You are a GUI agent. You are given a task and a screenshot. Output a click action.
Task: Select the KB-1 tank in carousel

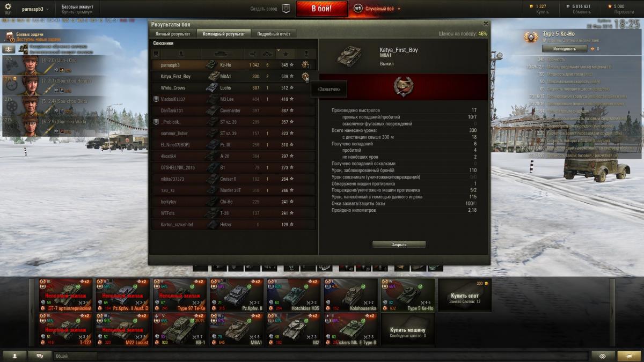(179, 330)
